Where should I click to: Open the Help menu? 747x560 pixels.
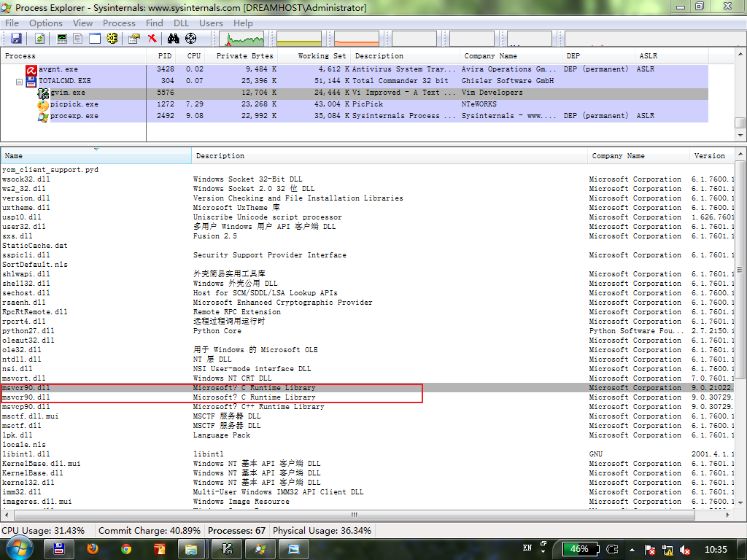pyautogui.click(x=243, y=23)
